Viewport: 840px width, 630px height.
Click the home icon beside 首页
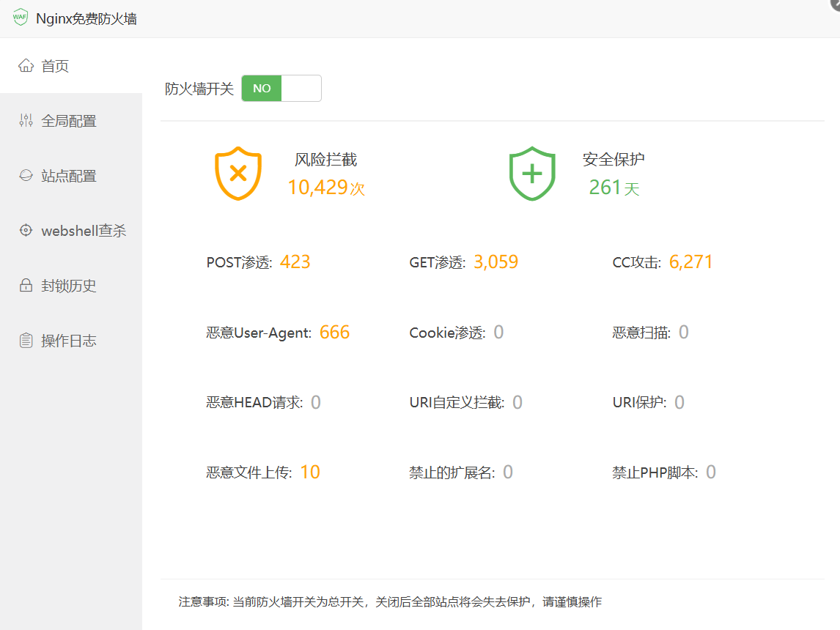pos(26,66)
